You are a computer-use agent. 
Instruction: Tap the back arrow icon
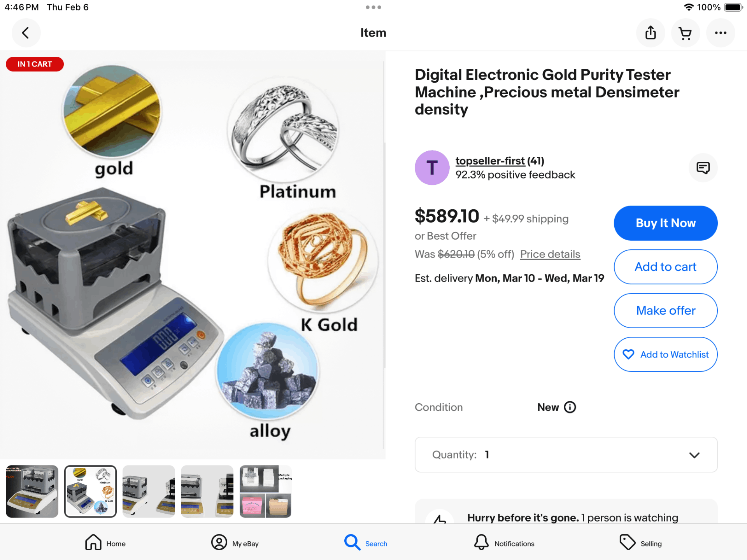pyautogui.click(x=26, y=33)
